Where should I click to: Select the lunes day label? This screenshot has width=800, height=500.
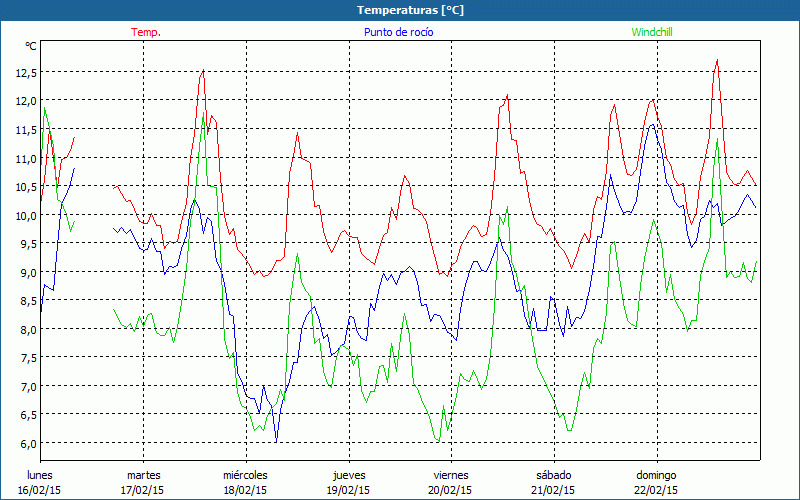40,475
